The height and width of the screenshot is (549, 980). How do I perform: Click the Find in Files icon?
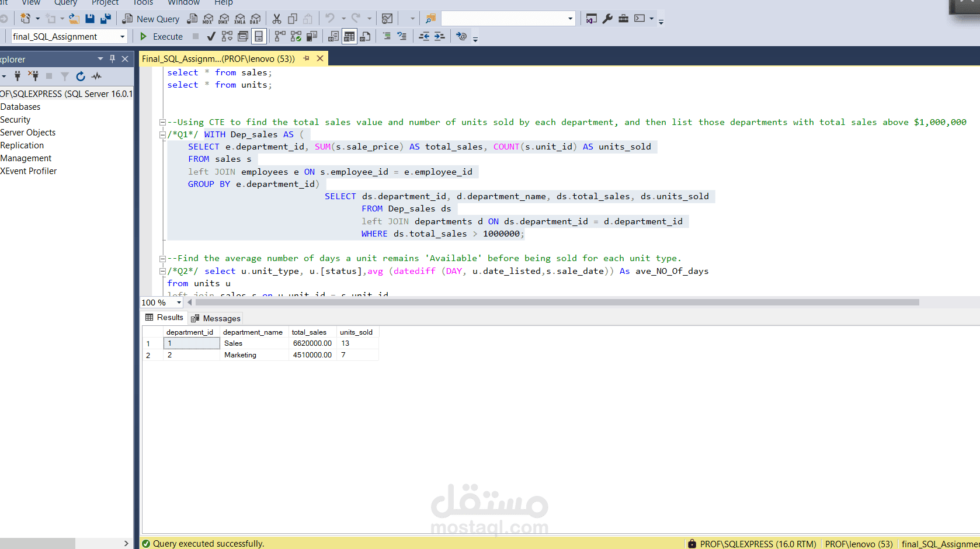(430, 19)
